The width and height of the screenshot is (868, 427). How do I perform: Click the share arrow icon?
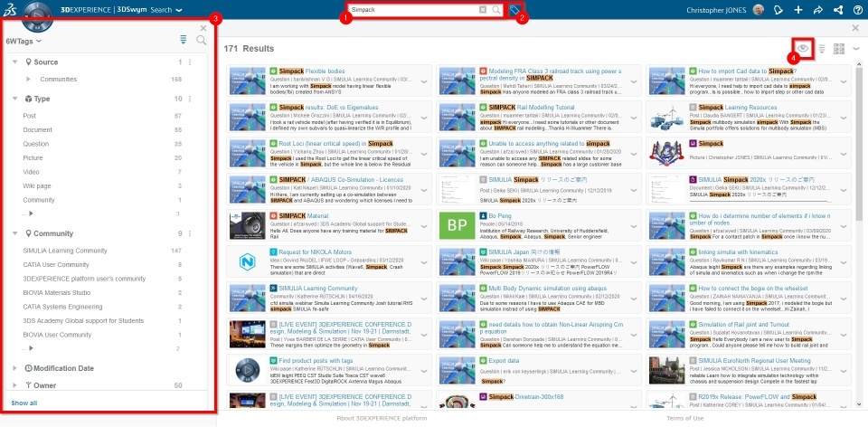pyautogui.click(x=818, y=10)
